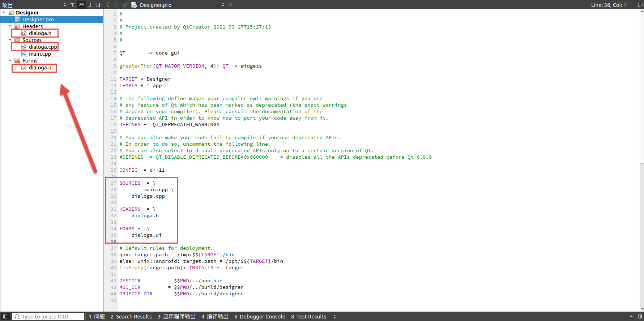Open the 问题 (Issues) pane
Viewport: 644px width, 321px height.
[97, 317]
